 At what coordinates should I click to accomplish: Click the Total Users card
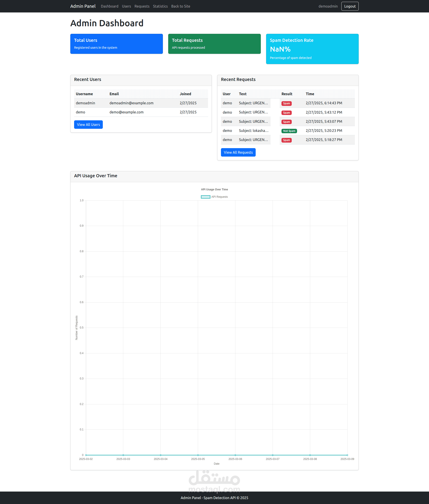coord(117,44)
